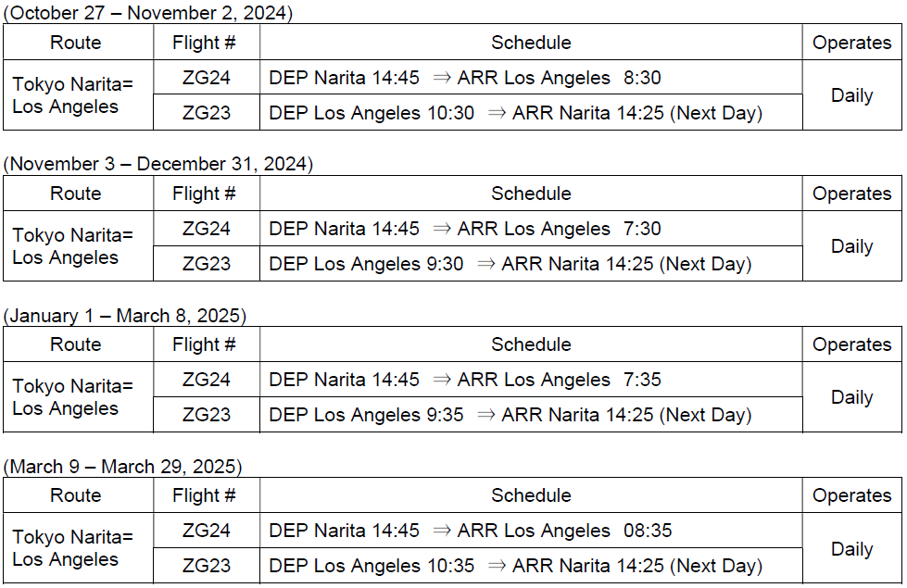Click the "January 1 – March 8, 2025" heading
Viewport: 907px width, 588px height.
click(125, 316)
